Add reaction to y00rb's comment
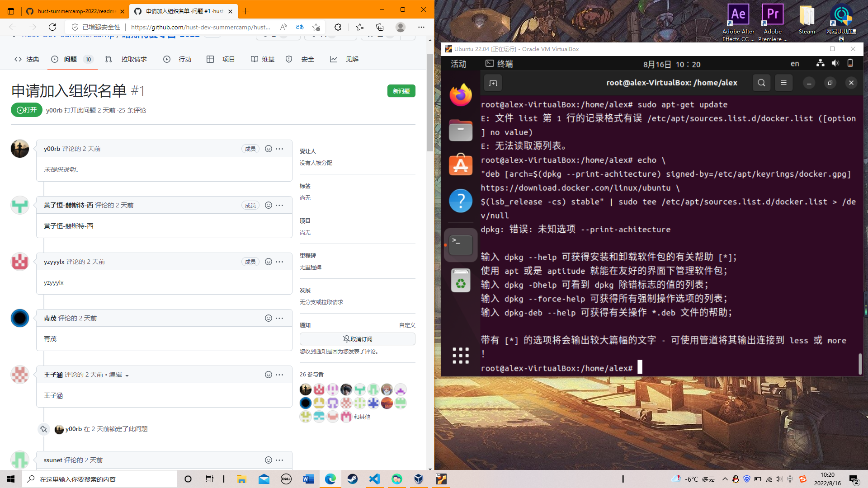The height and width of the screenshot is (488, 868). [268, 149]
